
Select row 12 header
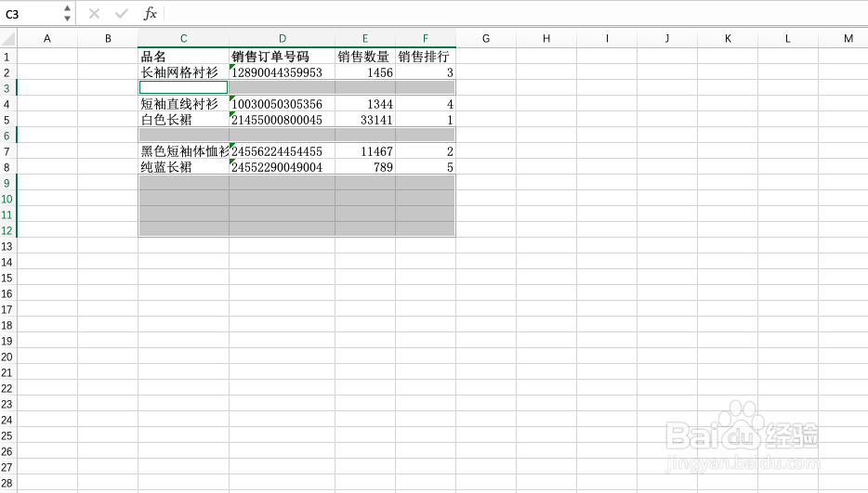pyautogui.click(x=7, y=231)
